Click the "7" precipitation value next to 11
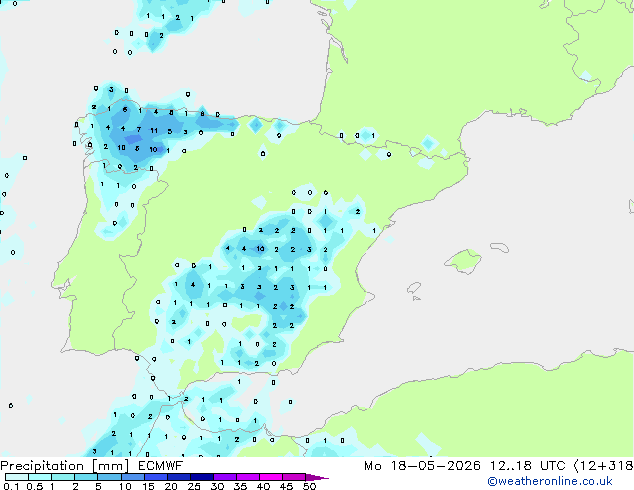 click(x=139, y=130)
